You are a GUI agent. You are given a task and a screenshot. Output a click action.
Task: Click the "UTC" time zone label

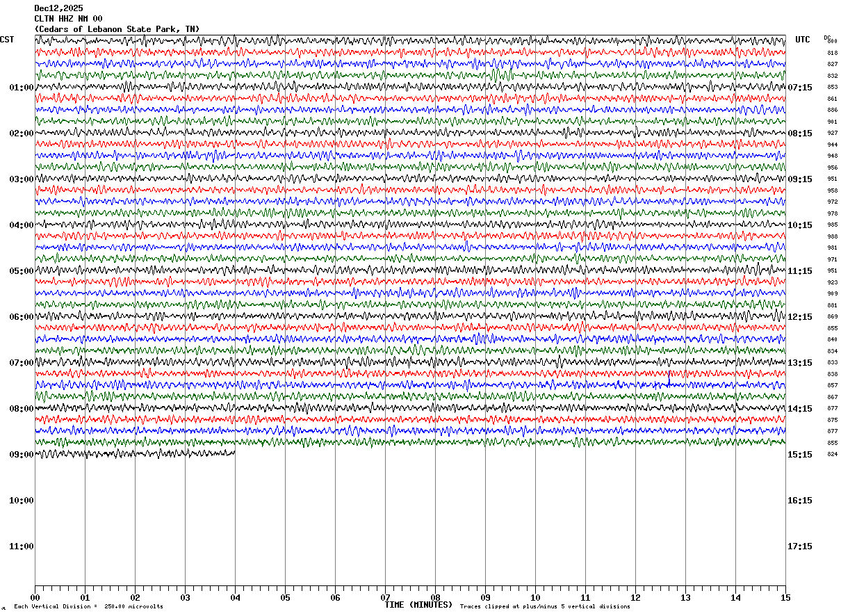pos(803,40)
